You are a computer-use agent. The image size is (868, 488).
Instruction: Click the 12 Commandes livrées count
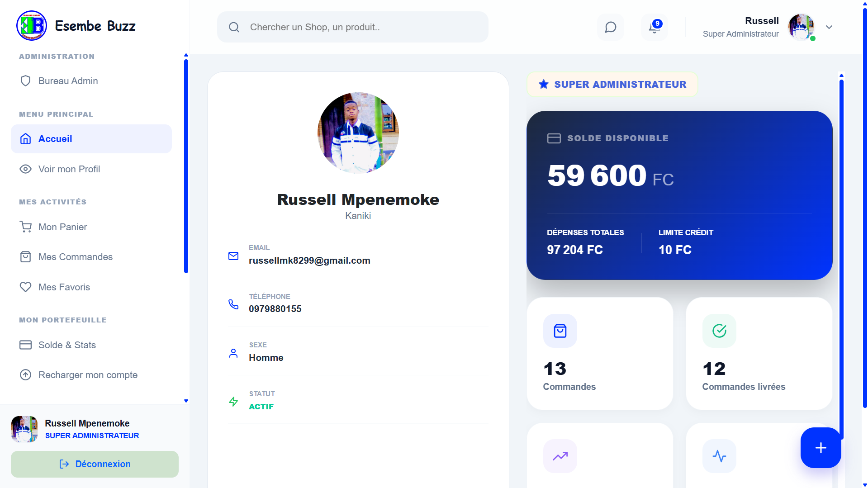714,369
